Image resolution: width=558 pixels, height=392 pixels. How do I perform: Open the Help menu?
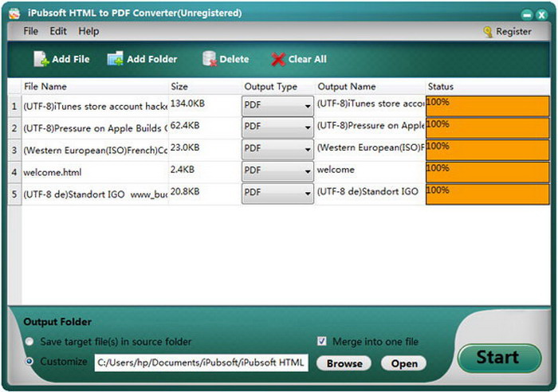point(88,31)
